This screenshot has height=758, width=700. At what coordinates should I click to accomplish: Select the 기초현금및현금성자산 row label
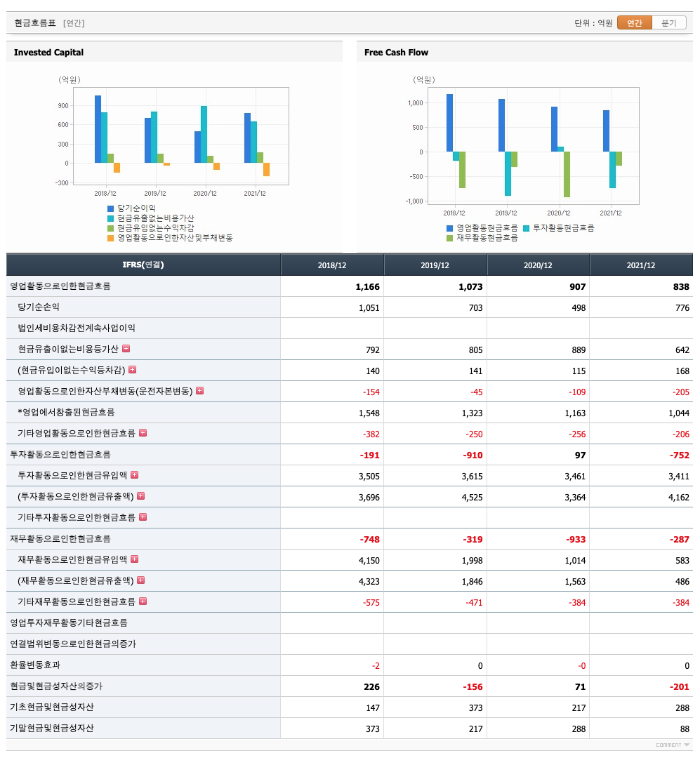(52, 707)
